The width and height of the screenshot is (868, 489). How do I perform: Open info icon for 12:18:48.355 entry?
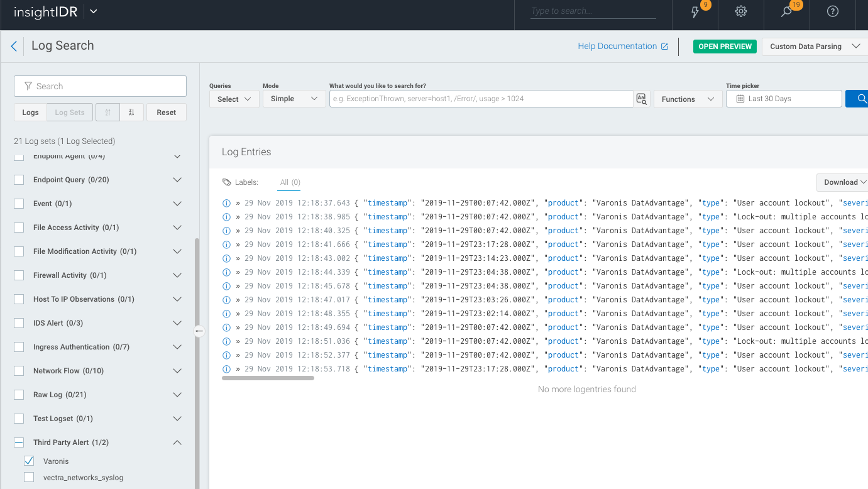227,314
